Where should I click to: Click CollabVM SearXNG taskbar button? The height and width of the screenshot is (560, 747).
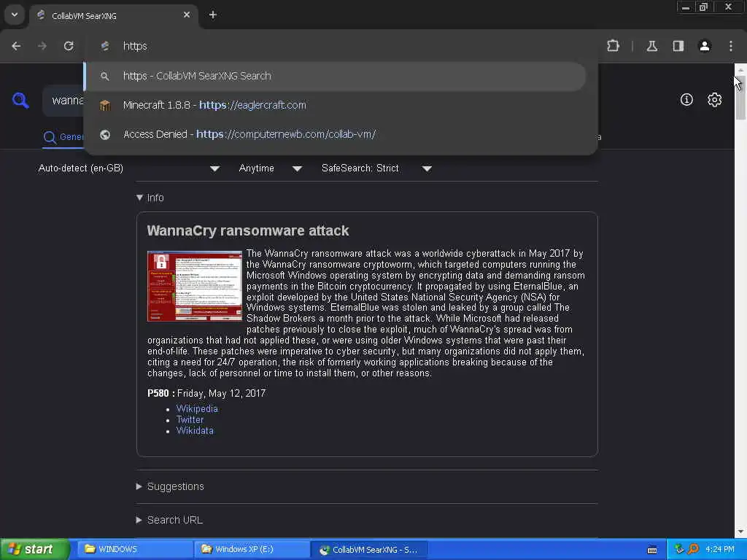click(x=368, y=549)
